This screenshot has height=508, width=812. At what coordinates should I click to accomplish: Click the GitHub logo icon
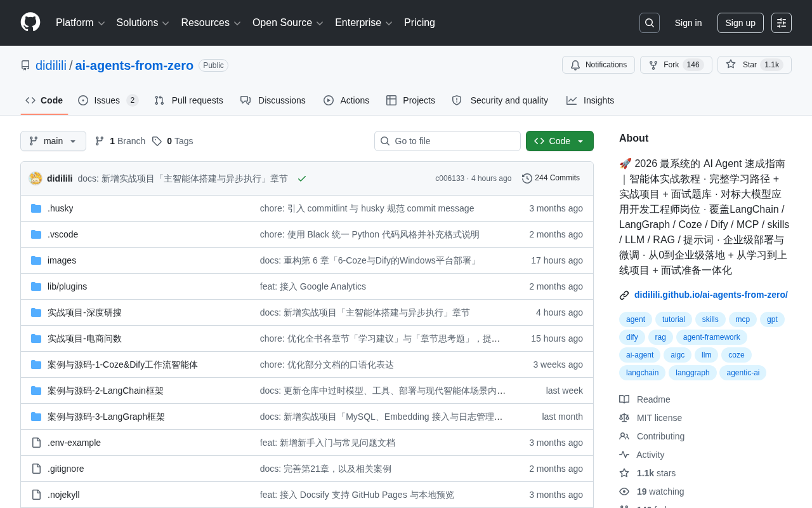[x=30, y=22]
